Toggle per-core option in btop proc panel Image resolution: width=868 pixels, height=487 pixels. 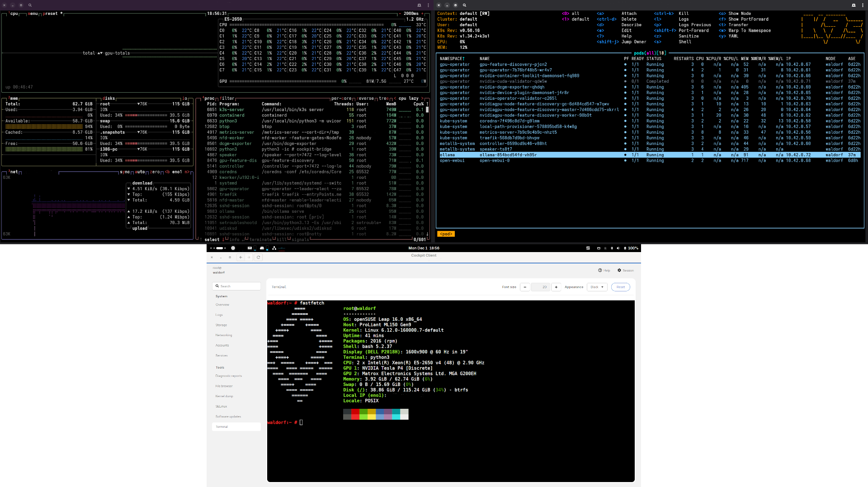point(341,98)
